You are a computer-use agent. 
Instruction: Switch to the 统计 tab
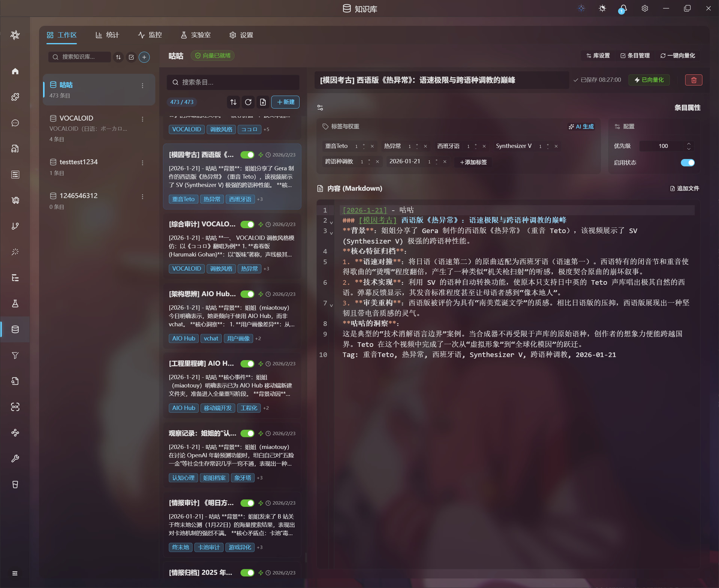click(x=107, y=35)
